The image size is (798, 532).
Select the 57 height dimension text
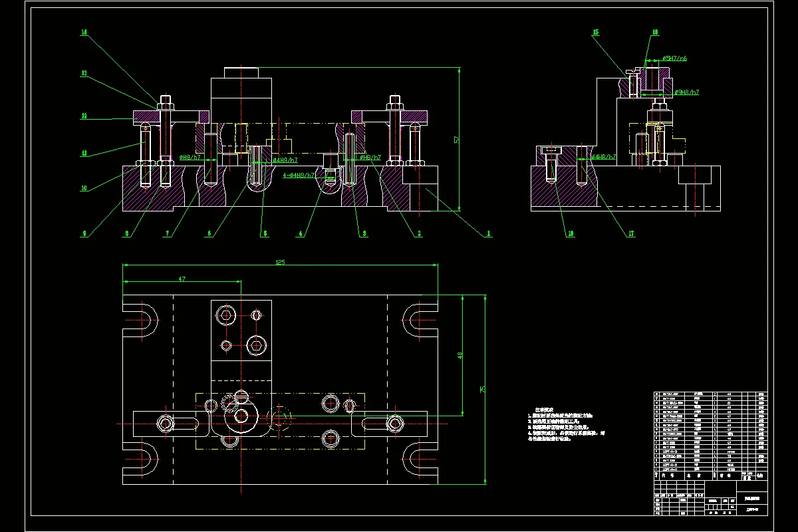pyautogui.click(x=456, y=139)
